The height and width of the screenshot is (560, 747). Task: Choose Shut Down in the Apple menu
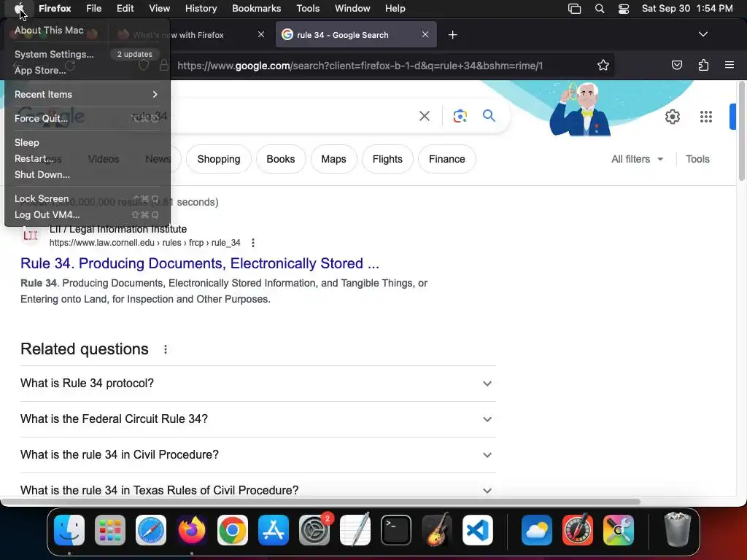coord(87,175)
